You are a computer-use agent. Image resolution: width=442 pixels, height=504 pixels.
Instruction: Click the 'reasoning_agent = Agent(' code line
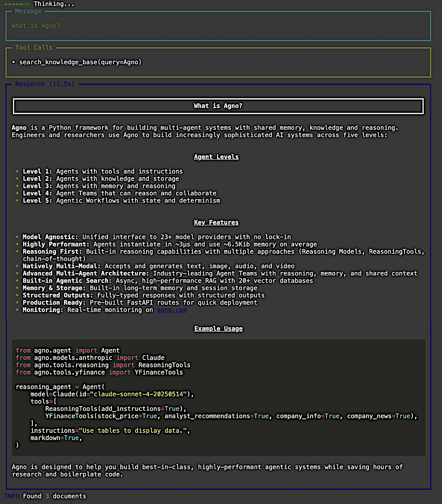point(60,387)
